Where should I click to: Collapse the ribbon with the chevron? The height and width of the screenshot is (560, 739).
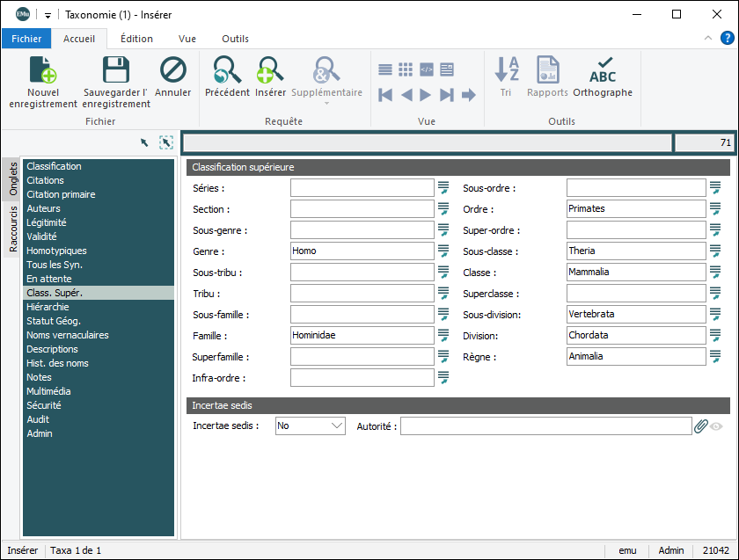[x=708, y=38]
